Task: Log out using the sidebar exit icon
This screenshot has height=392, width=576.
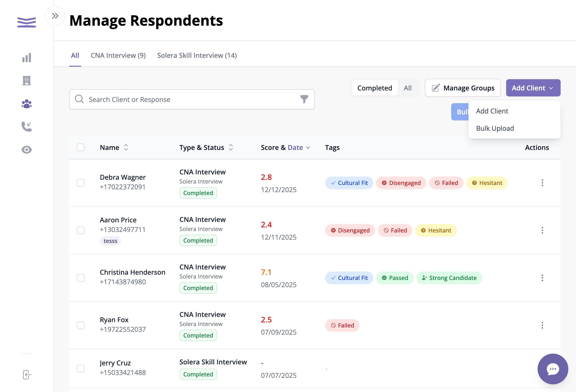Action: tap(27, 375)
